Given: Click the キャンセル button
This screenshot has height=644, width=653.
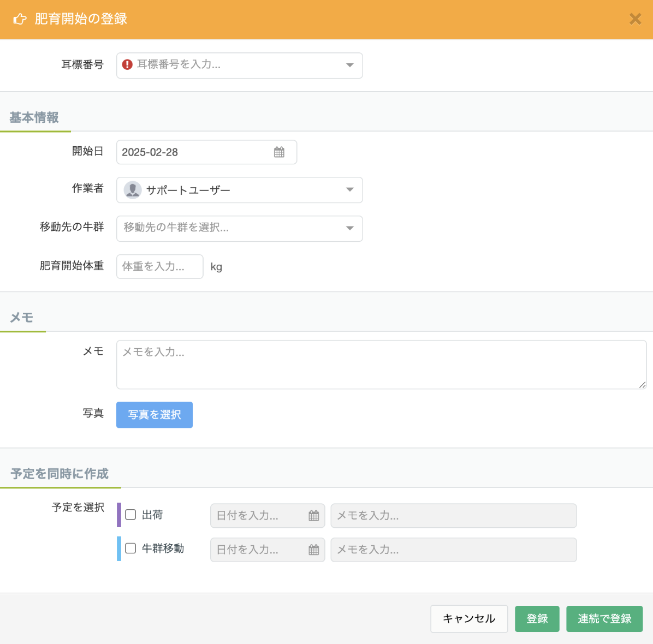Looking at the screenshot, I should pyautogui.click(x=469, y=619).
